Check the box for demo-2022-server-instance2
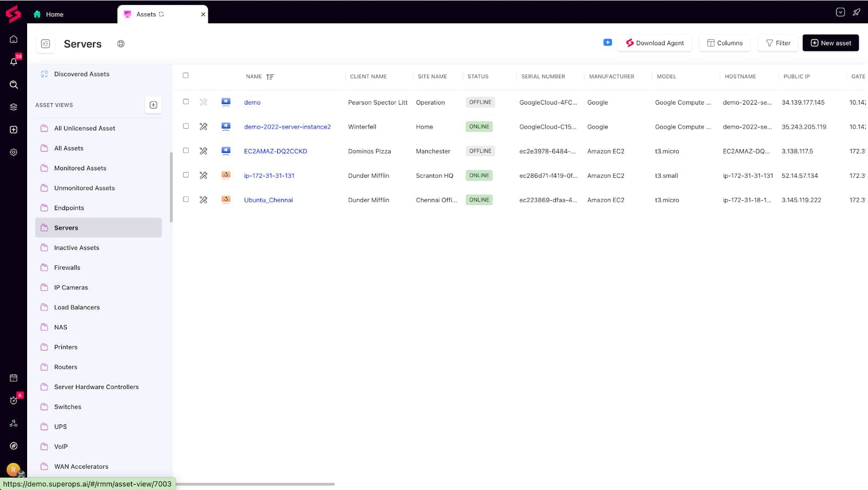Screen dimensions: 868x490 pyautogui.click(x=186, y=126)
